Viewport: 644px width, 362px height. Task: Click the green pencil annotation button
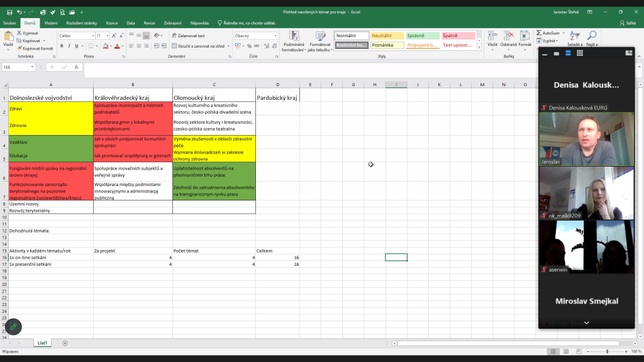[x=14, y=327]
